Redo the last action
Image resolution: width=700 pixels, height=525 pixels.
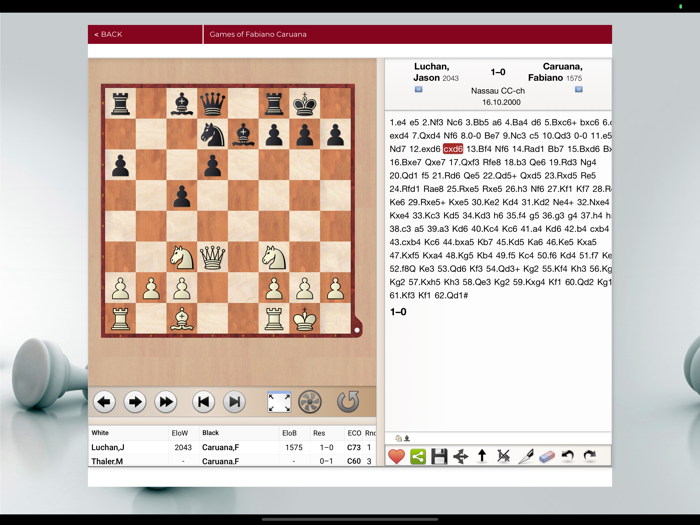coord(589,456)
